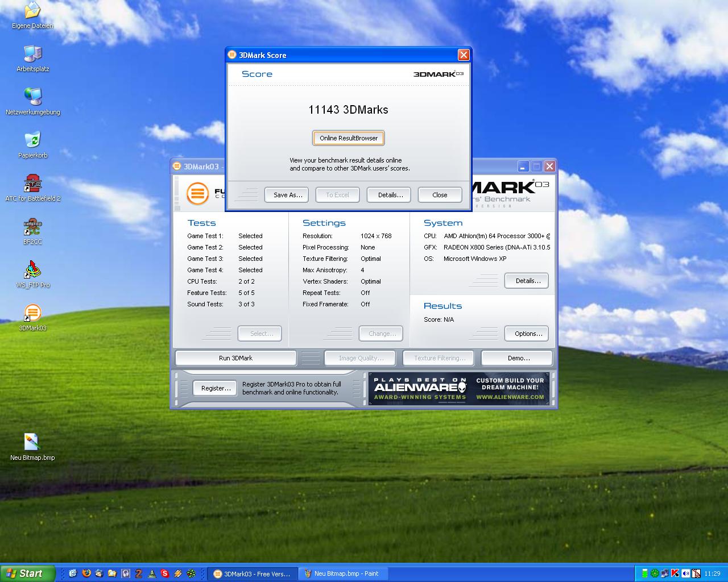Close the score dialog with Close button
Image resolution: width=728 pixels, height=582 pixels.
click(440, 195)
